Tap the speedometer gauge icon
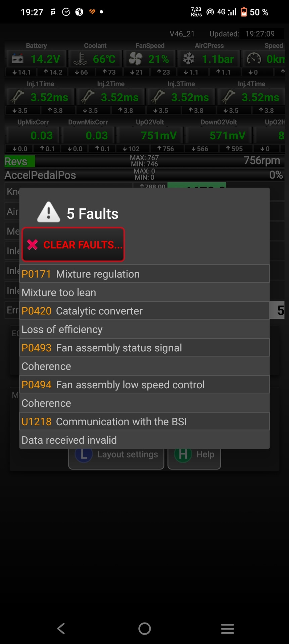This screenshot has height=644, width=289. point(254,59)
